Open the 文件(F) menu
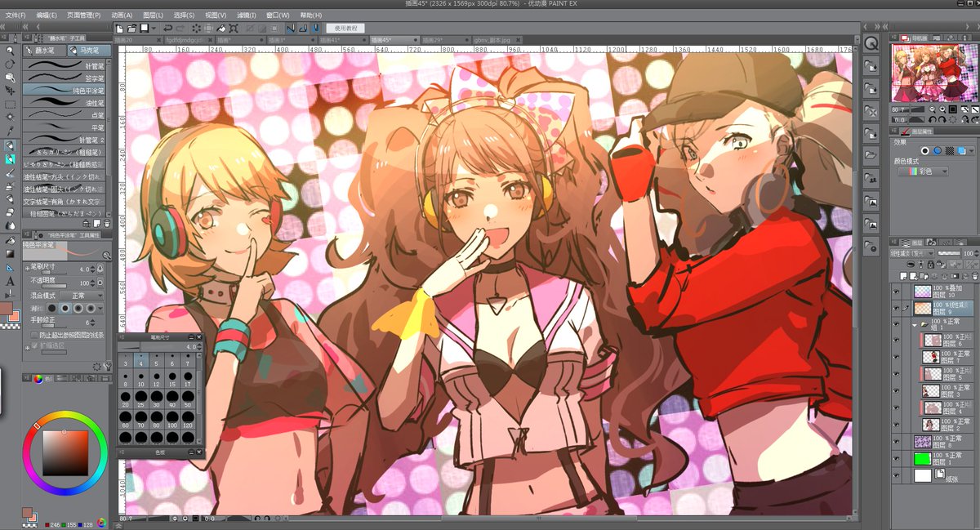This screenshot has height=530, width=980. point(15,15)
